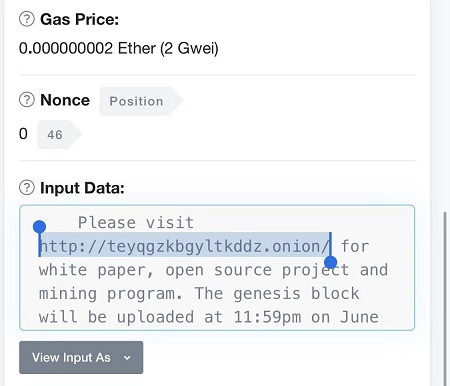The height and width of the screenshot is (386, 450).
Task: Click the Gas Price value text
Action: click(119, 48)
